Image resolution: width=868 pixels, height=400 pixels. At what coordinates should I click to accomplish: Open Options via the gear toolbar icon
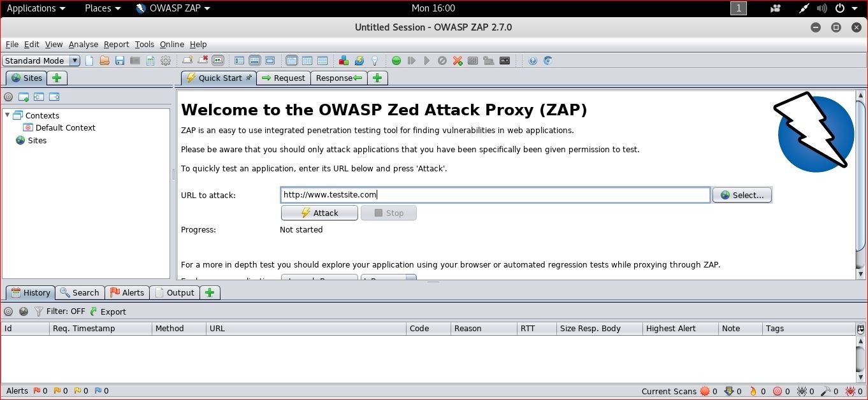[x=166, y=61]
